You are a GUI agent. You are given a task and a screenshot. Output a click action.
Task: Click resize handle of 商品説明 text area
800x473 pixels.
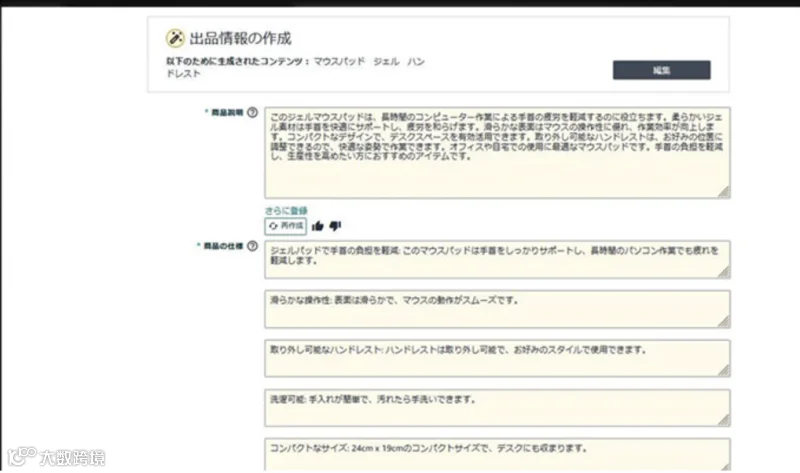coord(724,192)
